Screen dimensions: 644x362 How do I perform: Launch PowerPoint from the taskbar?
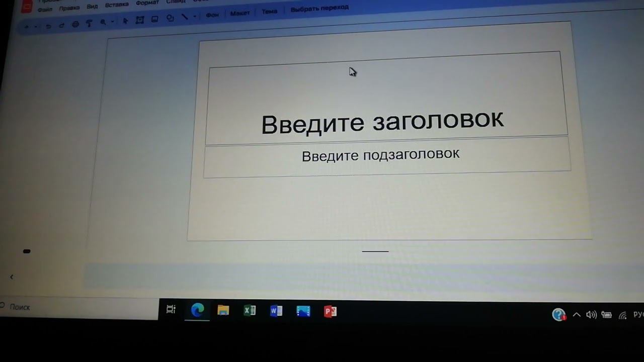click(x=331, y=312)
